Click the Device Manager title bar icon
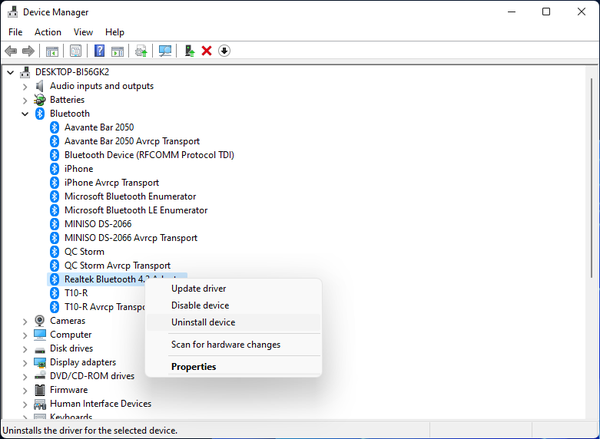 (x=13, y=12)
